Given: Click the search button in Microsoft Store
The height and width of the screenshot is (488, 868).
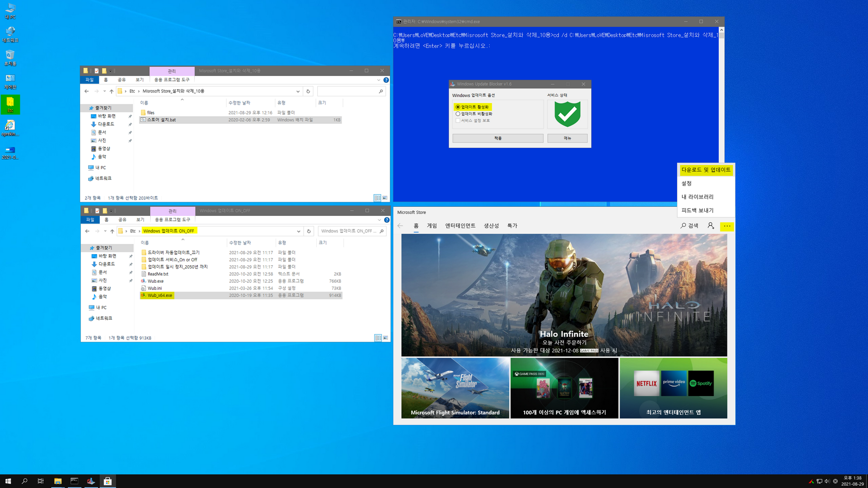Looking at the screenshot, I should [x=689, y=226].
